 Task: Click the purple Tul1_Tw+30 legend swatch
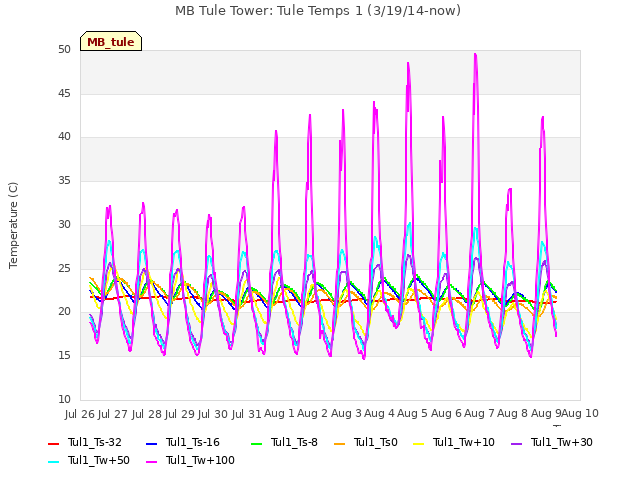(516, 443)
